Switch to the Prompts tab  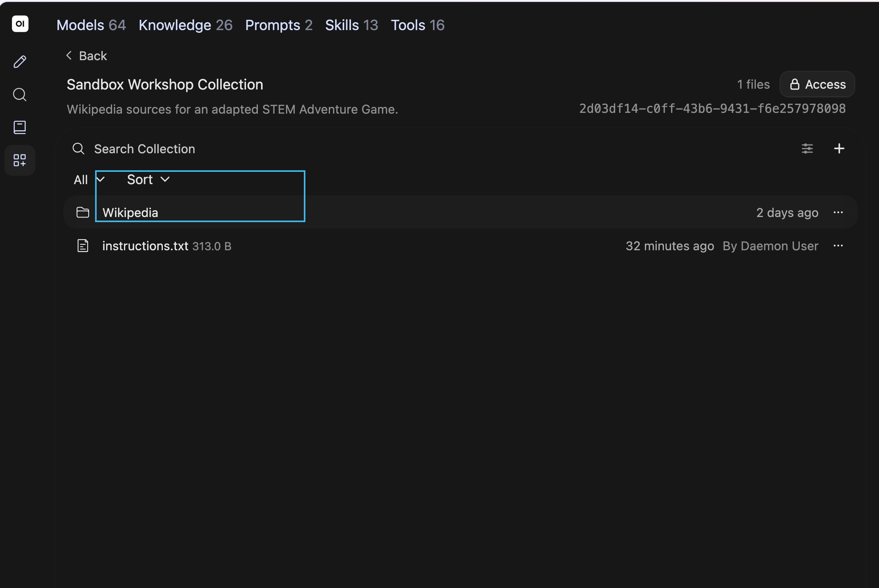(279, 25)
